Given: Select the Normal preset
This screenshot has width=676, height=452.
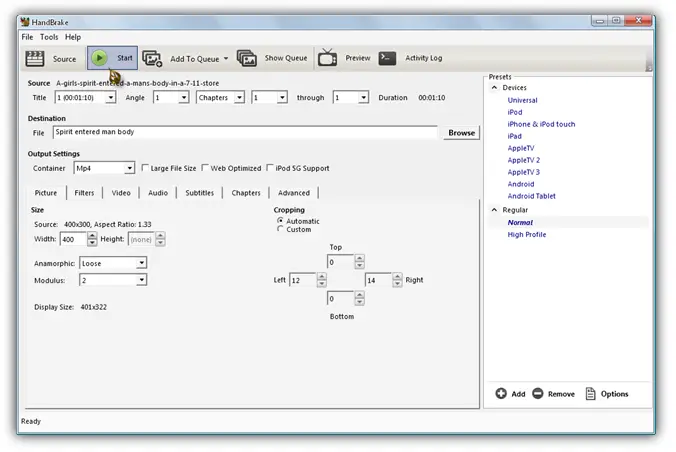Looking at the screenshot, I should click(520, 223).
